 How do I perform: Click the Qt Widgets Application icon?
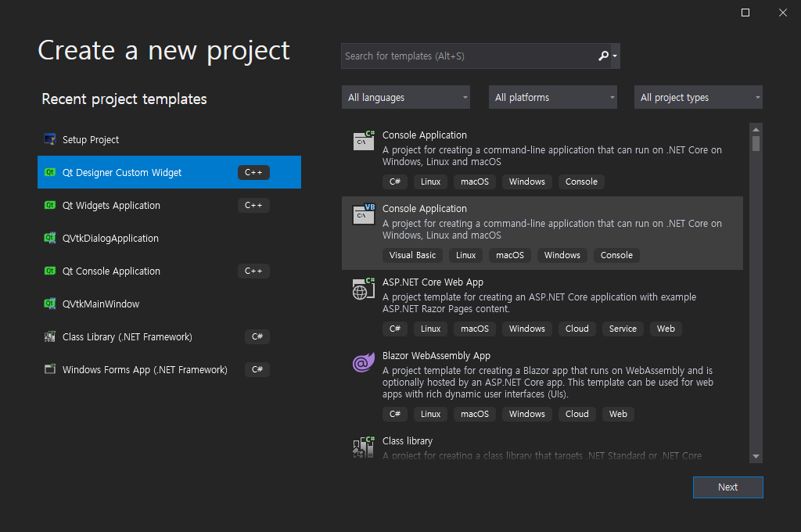[50, 205]
